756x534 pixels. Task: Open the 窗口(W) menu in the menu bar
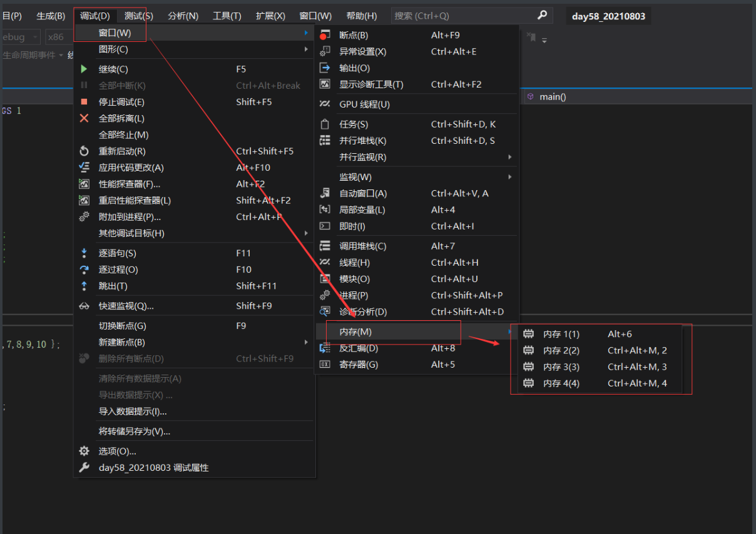[315, 16]
